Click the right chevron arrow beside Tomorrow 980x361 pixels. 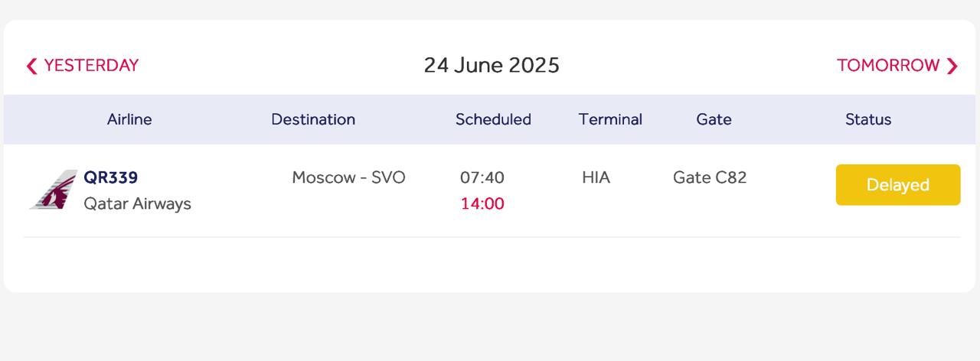pos(952,67)
